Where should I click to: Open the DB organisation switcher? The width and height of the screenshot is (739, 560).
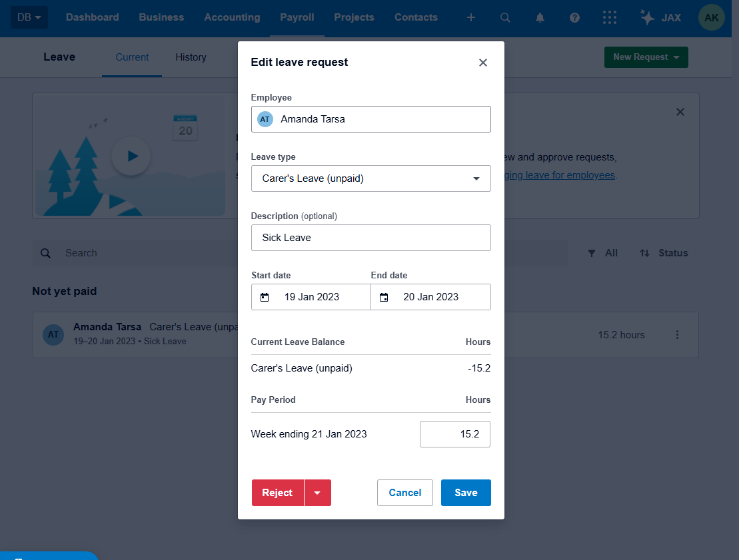29,17
